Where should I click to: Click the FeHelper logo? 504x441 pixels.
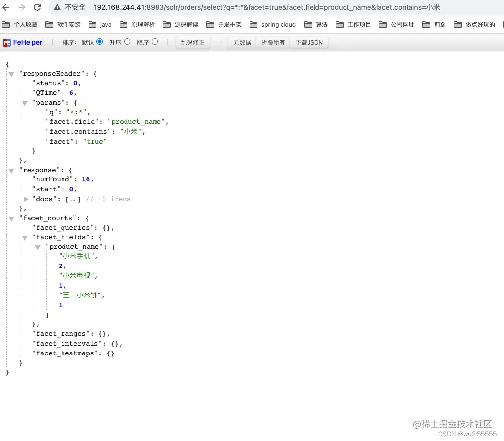23,42
